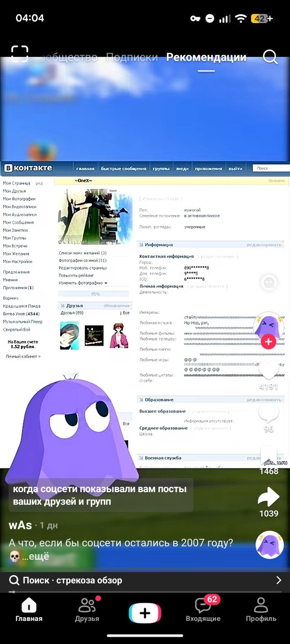
Task: Tap caption overlay about соцсети posts
Action: [x=100, y=495]
